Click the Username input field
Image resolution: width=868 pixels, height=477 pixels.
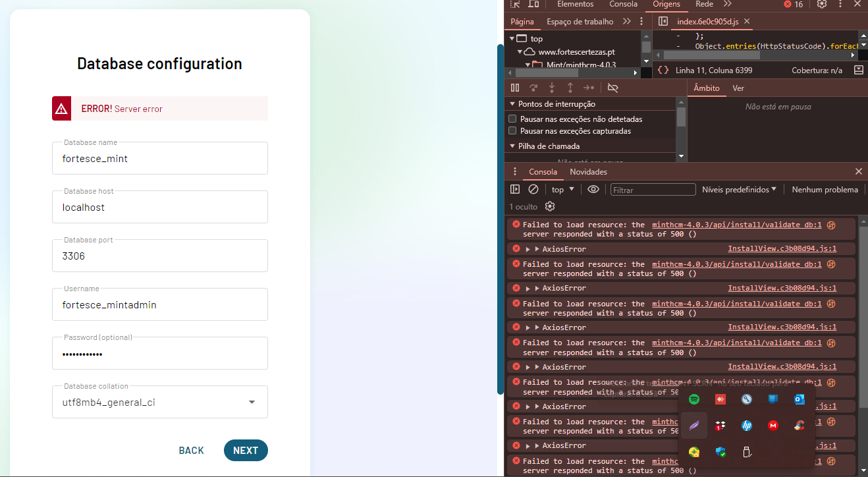point(160,304)
